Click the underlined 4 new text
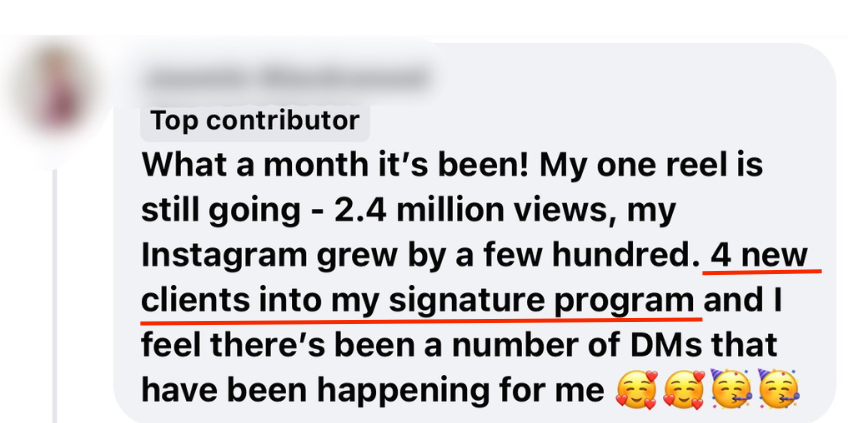The image size is (848, 423). click(759, 255)
